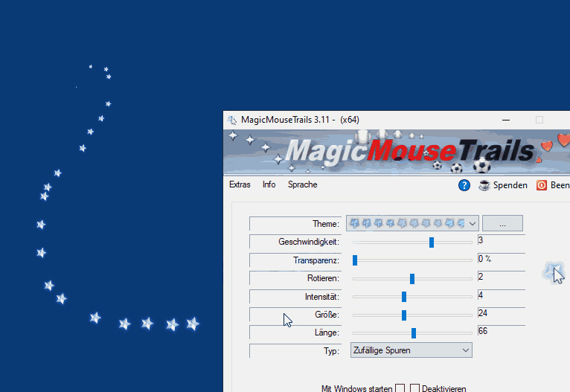Click the MagicMouseTrails title bar app icon

click(x=232, y=120)
